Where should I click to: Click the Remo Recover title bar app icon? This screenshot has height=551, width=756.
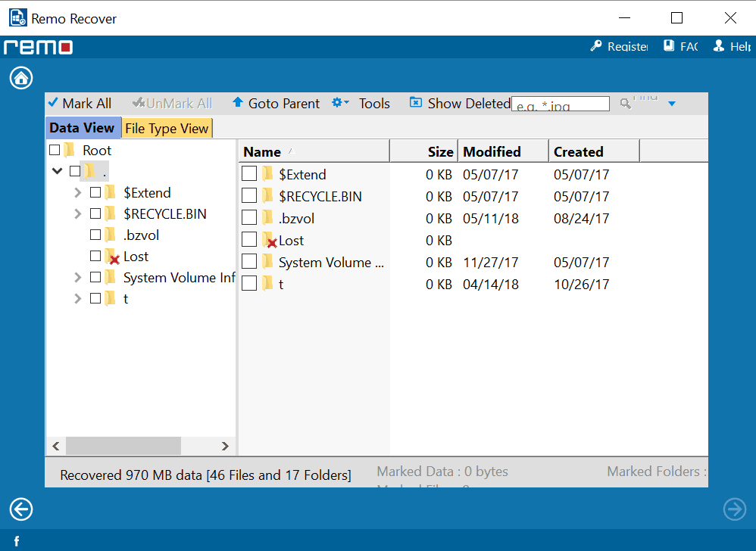(18, 18)
